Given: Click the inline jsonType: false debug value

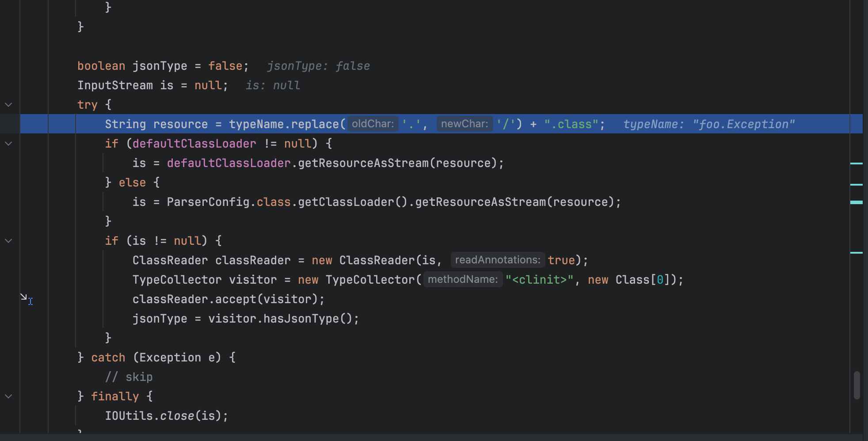Looking at the screenshot, I should click(318, 66).
